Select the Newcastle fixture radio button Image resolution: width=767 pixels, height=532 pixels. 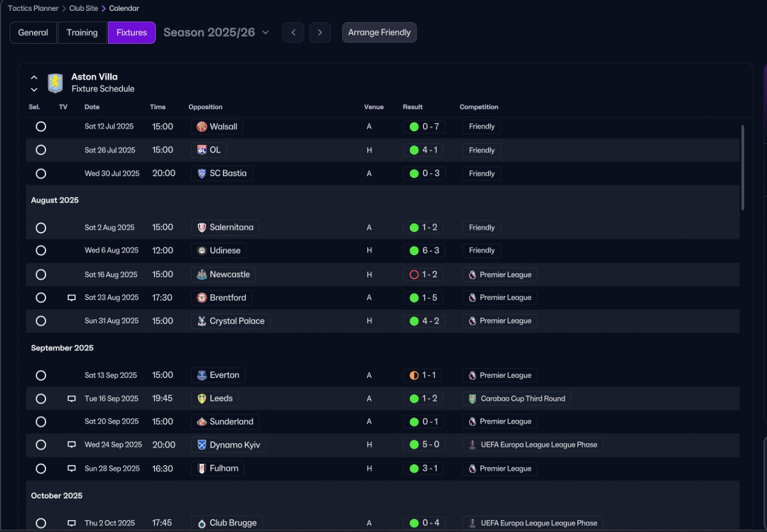pyautogui.click(x=41, y=274)
